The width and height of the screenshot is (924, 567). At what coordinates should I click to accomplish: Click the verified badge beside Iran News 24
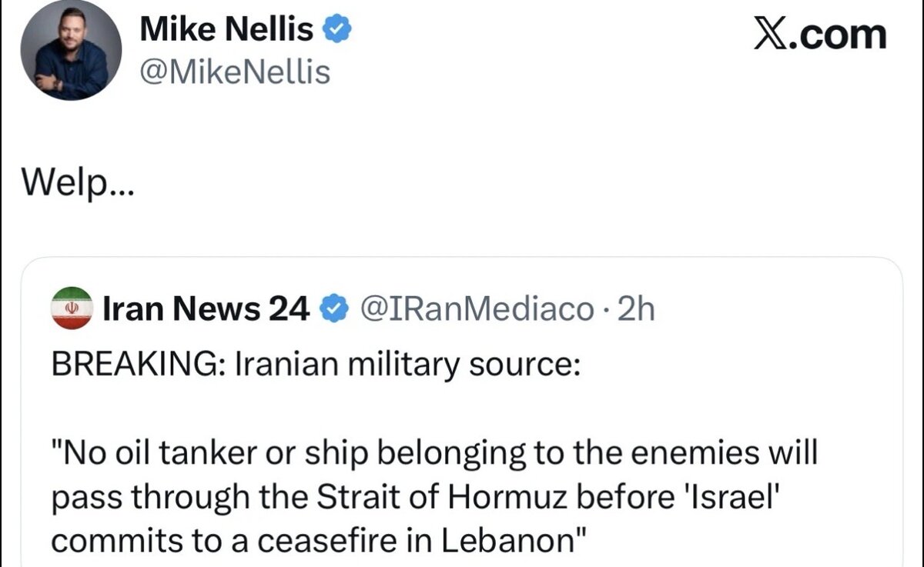pos(332,309)
